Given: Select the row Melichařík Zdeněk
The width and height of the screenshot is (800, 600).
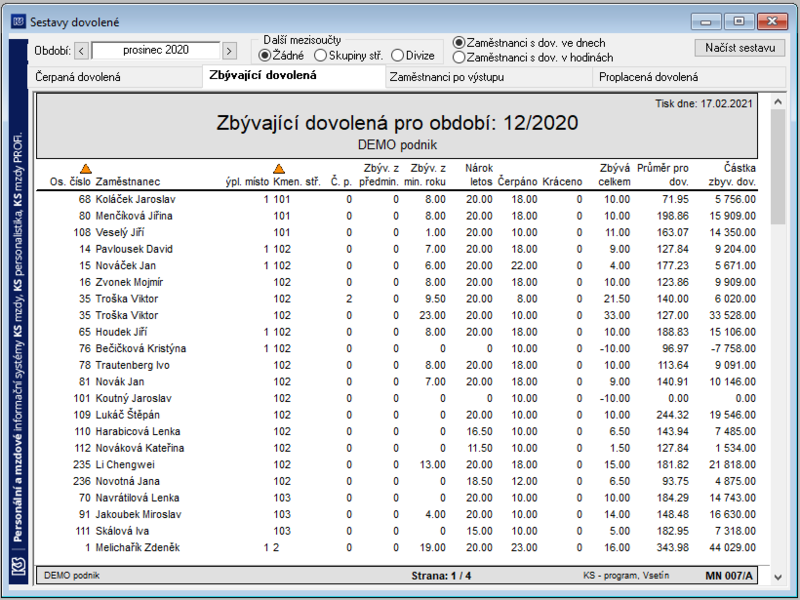Looking at the screenshot, I should point(397,547).
